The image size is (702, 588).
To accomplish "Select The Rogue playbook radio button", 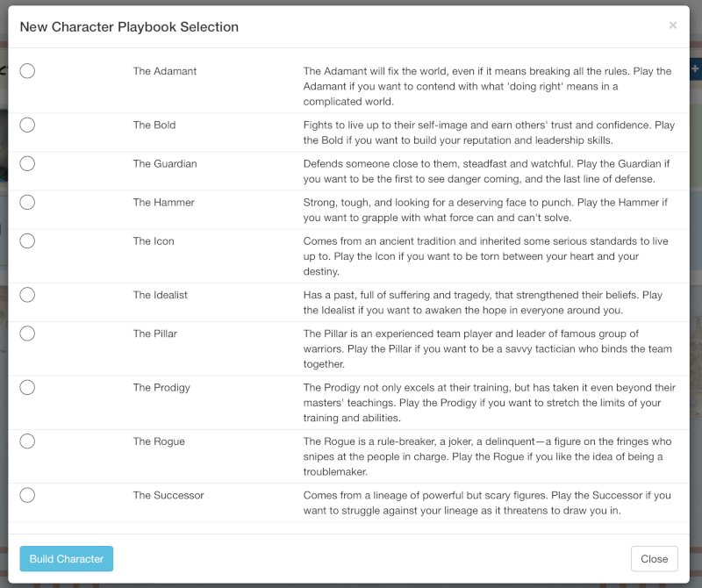I will tap(26, 441).
